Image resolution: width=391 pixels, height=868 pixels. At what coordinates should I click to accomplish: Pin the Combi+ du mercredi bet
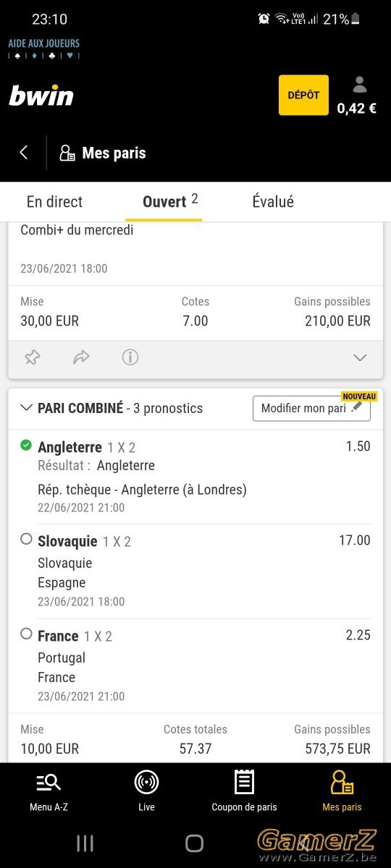(33, 357)
